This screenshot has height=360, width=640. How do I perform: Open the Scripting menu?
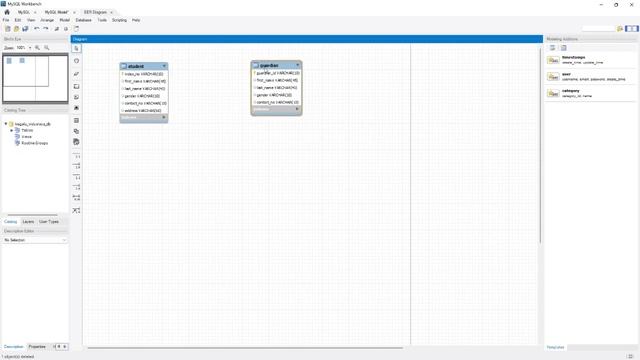(x=120, y=20)
